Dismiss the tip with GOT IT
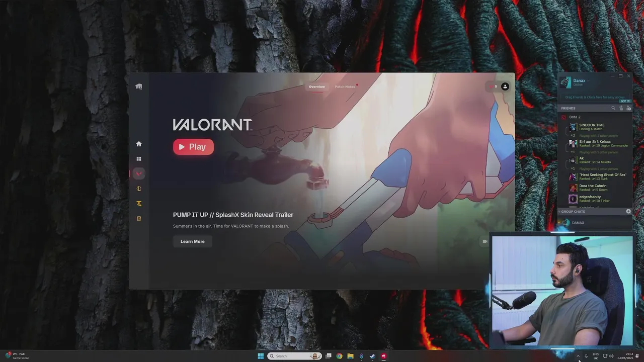 click(625, 101)
